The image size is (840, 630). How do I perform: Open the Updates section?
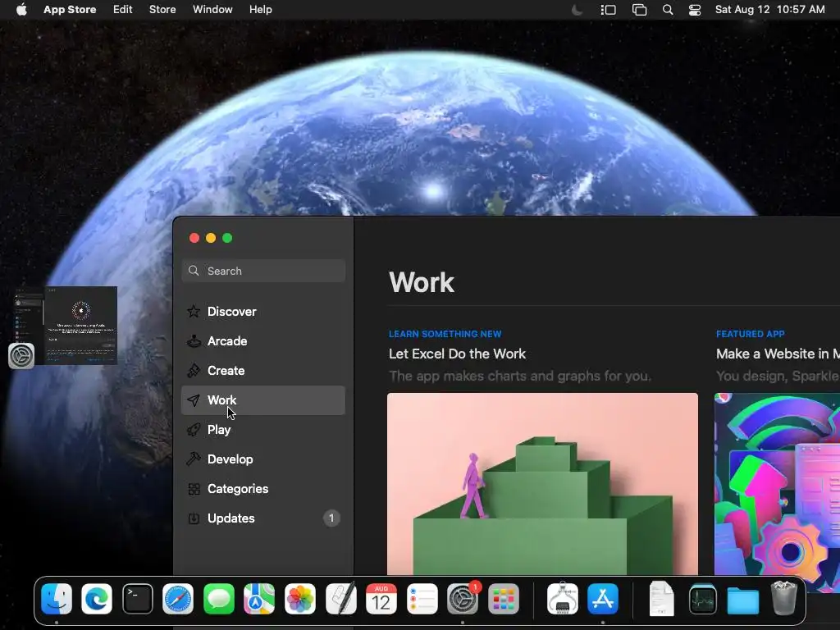coord(263,518)
